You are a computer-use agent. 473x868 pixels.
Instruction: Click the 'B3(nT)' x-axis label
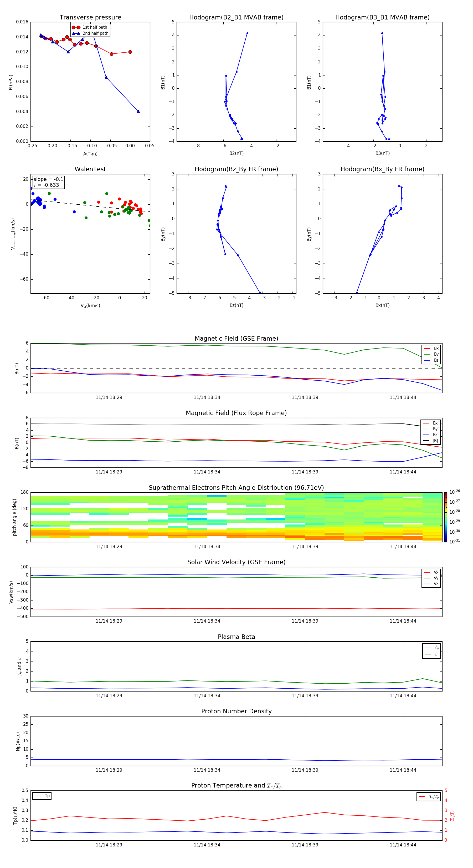[382, 153]
